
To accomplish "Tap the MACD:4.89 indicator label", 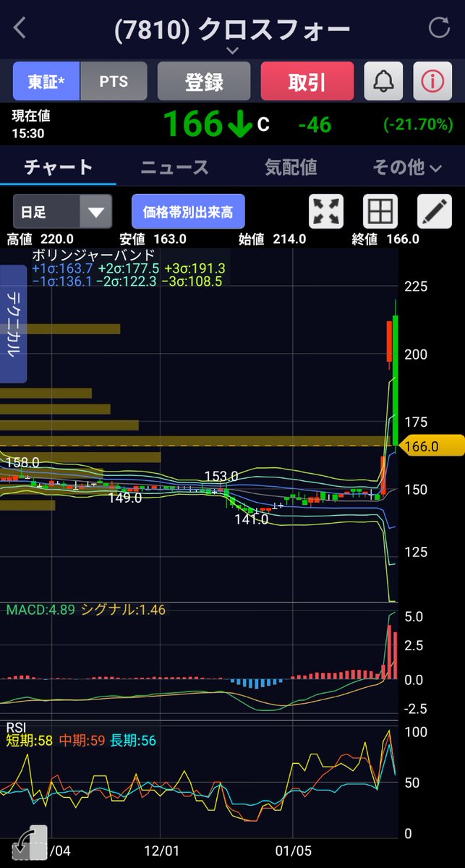I will 40,610.
